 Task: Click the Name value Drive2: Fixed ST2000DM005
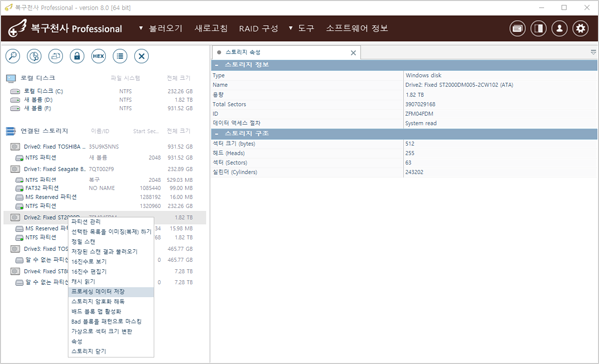459,85
